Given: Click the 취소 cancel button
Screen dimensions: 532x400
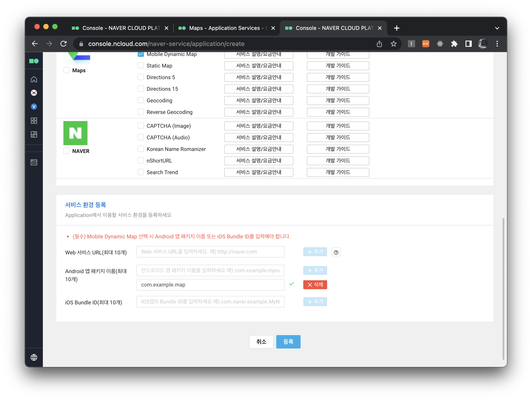Looking at the screenshot, I should click(262, 342).
